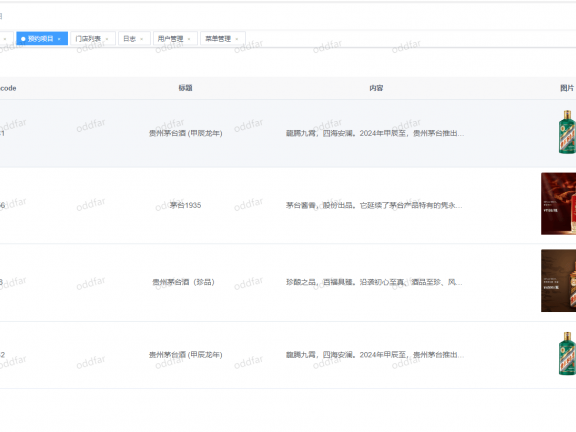Click the 内容 column header

376,88
